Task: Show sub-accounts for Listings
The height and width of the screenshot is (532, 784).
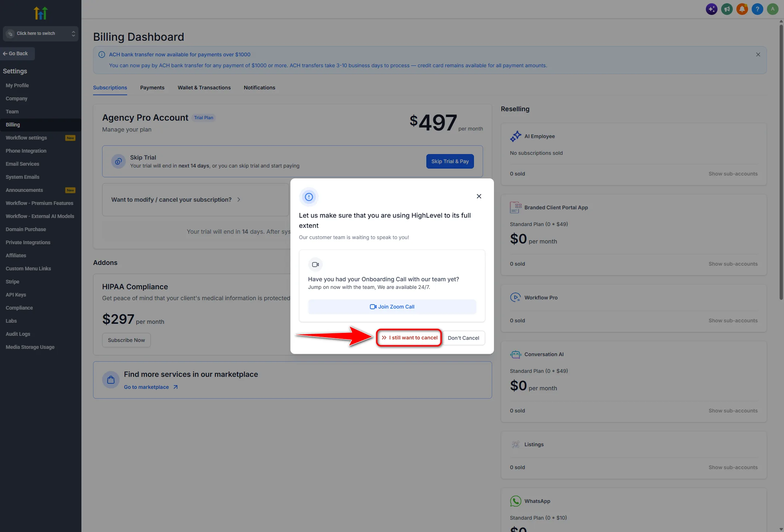Action: (733, 467)
